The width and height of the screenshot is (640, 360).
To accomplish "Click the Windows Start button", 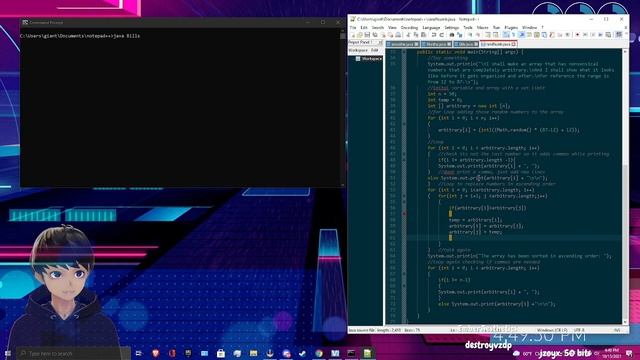I will (x=8, y=353).
